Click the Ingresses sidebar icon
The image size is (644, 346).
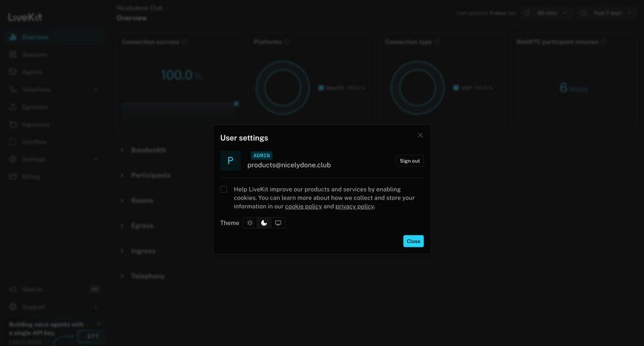click(13, 124)
